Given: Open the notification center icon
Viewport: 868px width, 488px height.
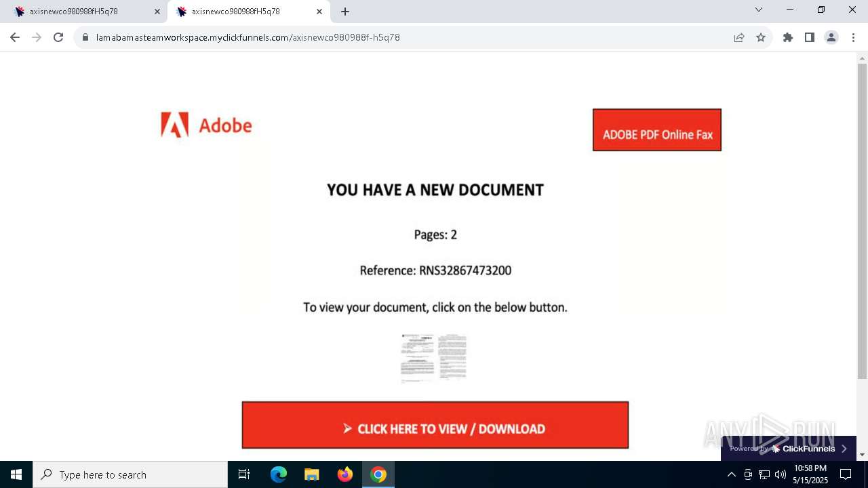Looking at the screenshot, I should (846, 474).
